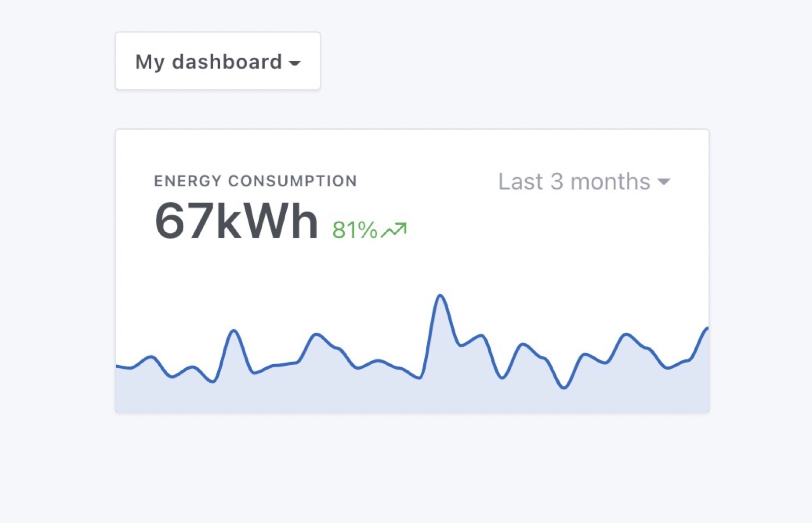The width and height of the screenshot is (812, 523).
Task: Click the page background below the energy card
Action: (x=406, y=472)
